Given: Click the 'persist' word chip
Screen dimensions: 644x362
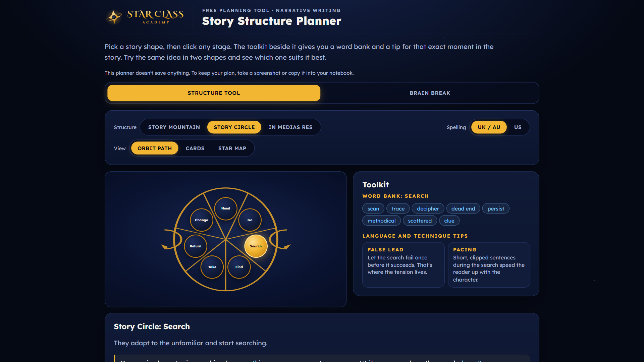Looking at the screenshot, I should (x=496, y=208).
